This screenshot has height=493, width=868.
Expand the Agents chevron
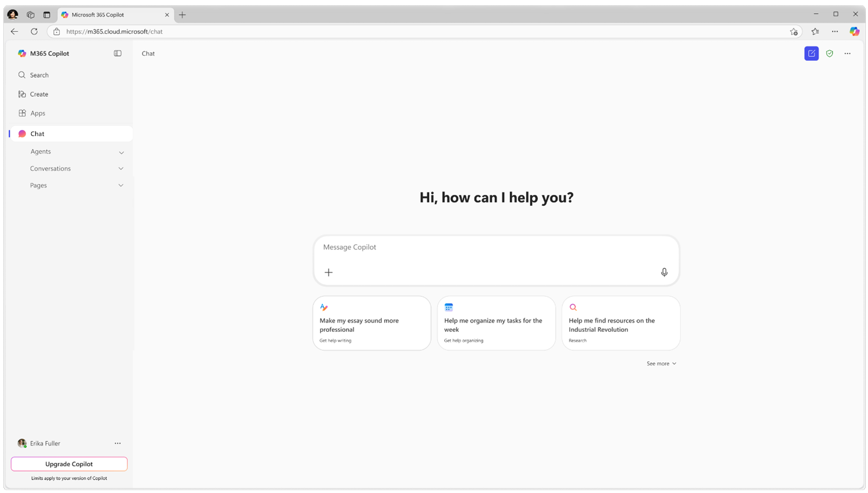(x=121, y=153)
